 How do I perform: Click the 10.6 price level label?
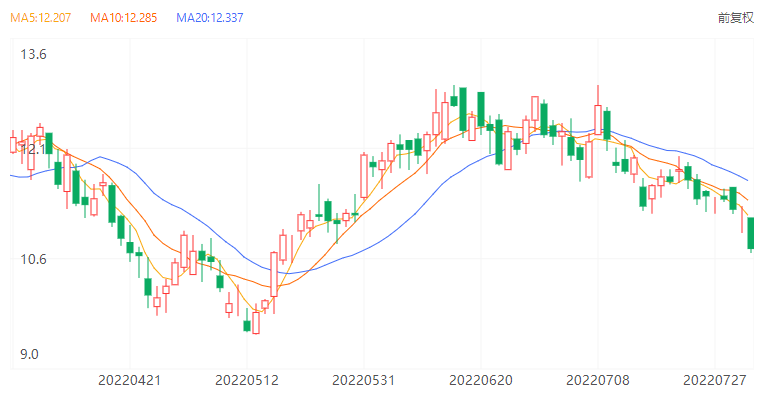pos(34,259)
